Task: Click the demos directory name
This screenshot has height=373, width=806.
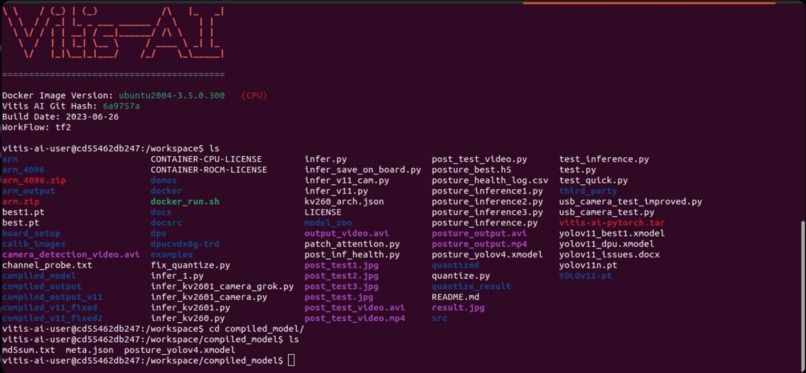Action: point(163,180)
